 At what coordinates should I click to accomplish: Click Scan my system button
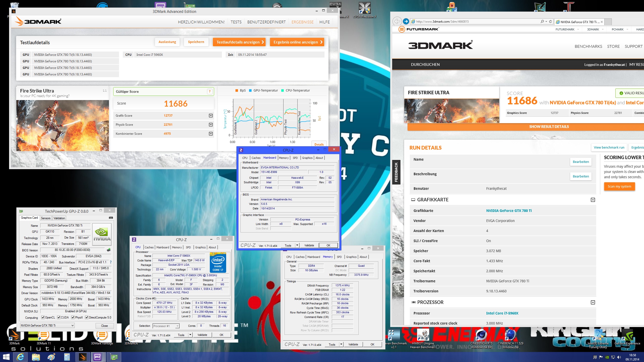pyautogui.click(x=619, y=187)
